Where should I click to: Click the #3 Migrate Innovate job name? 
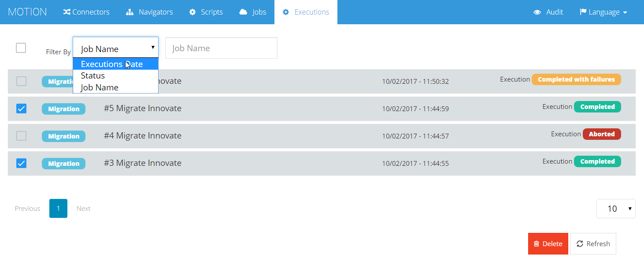coord(143,163)
